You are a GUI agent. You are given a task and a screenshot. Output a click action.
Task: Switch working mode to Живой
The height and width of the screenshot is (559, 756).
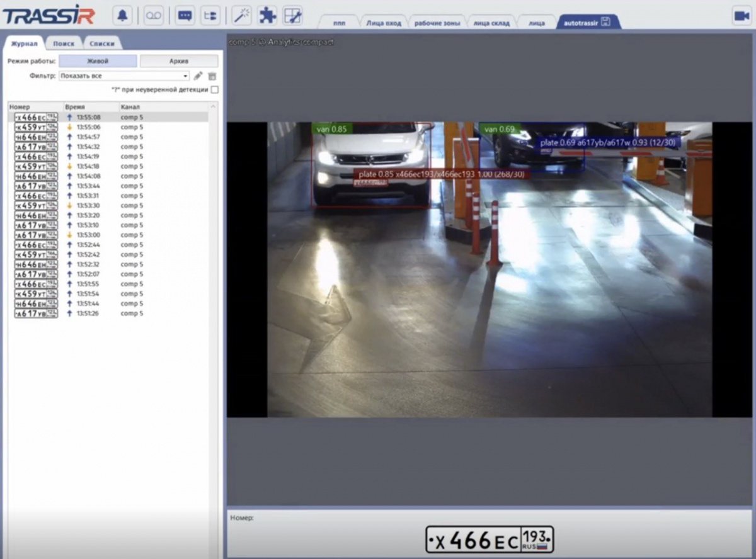[98, 61]
